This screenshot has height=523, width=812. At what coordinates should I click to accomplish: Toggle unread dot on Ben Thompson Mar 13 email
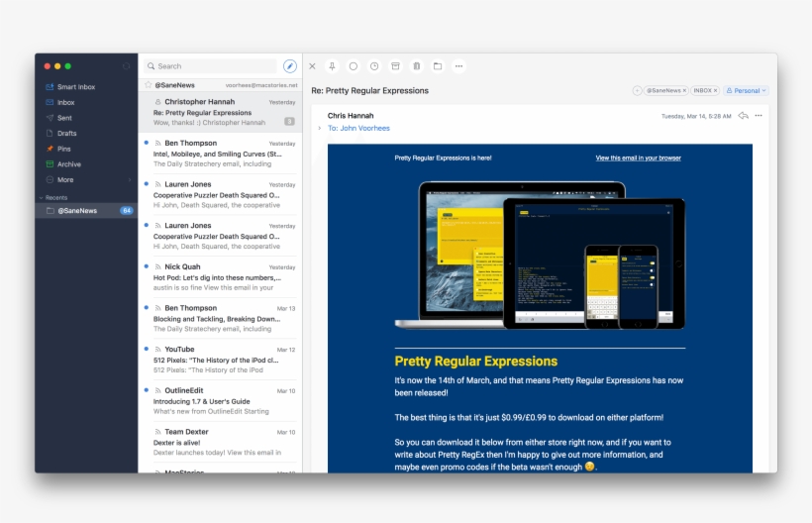(x=146, y=307)
